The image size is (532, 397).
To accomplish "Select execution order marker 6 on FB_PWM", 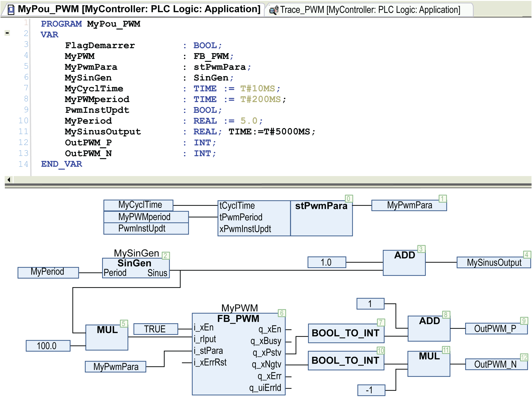I will (282, 313).
